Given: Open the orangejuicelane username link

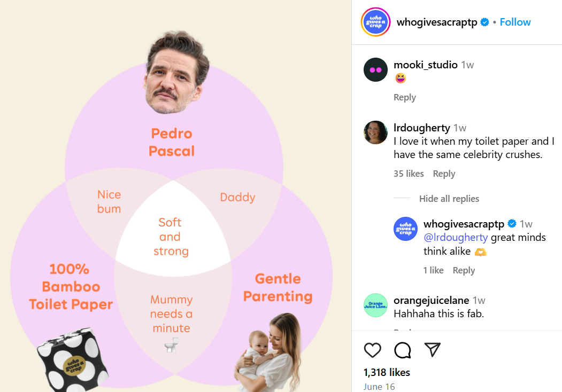Looking at the screenshot, I should point(431,300).
